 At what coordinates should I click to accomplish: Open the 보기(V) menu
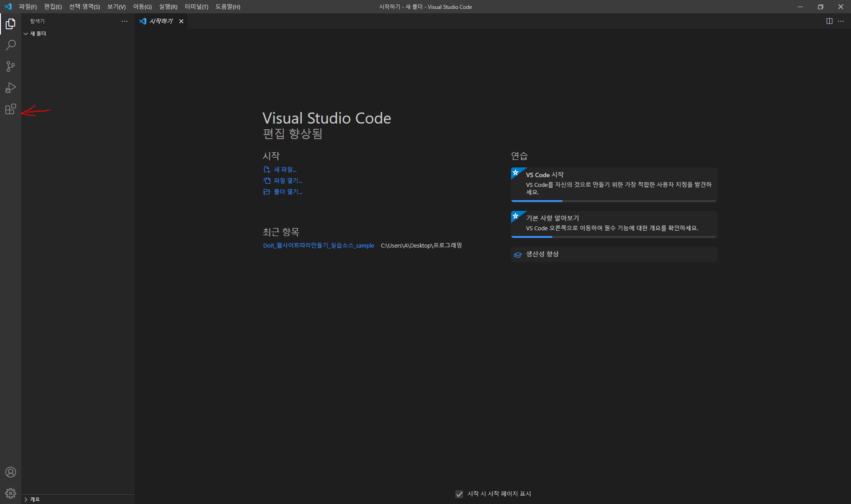(x=117, y=7)
